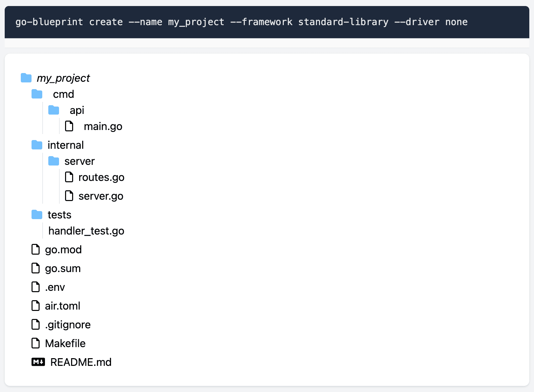Select the server folder label
Screen dimensions: 534x392
[x=79, y=161]
